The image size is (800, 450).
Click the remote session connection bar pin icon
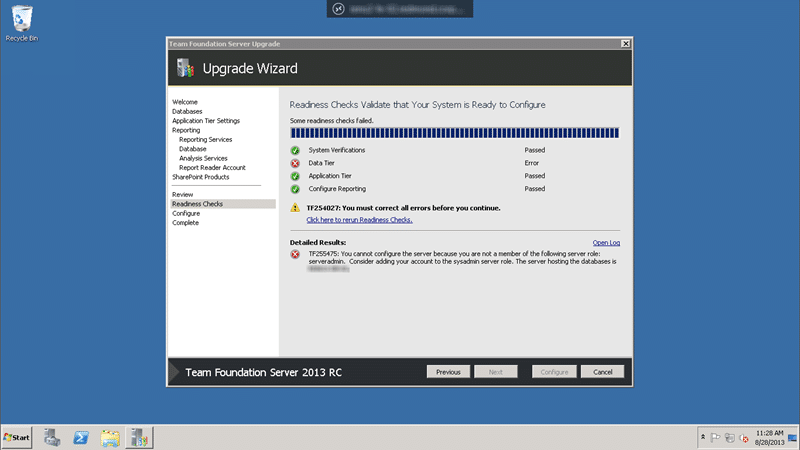(x=338, y=9)
